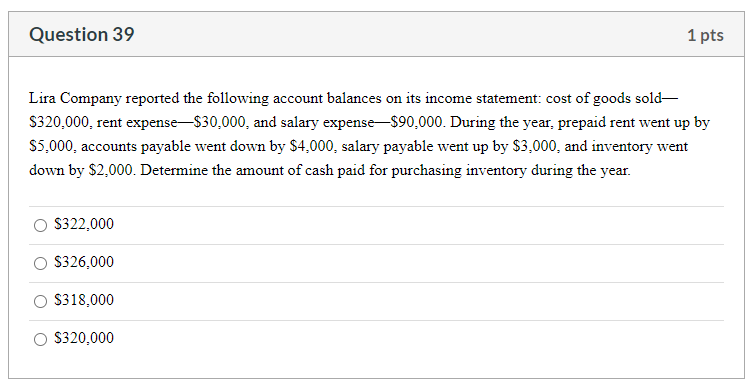This screenshot has width=756, height=388.
Task: Click the $326,000 answer label text
Action: 84,262
